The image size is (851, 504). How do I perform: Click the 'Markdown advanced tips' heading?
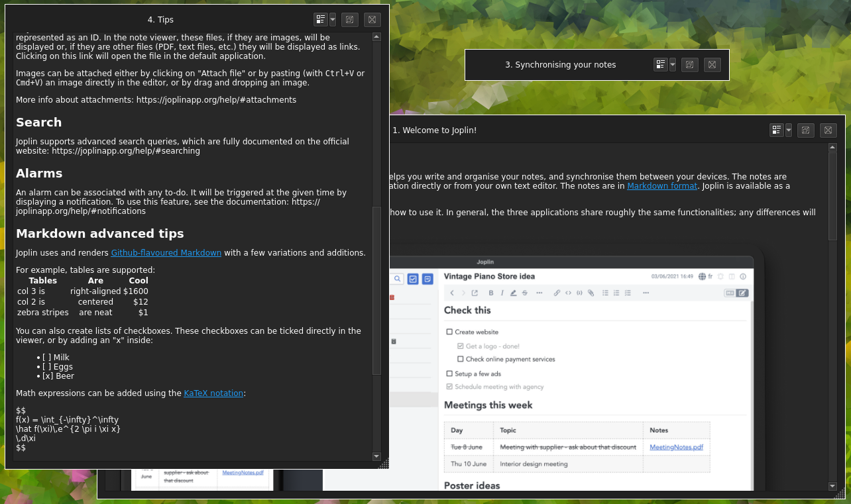pyautogui.click(x=100, y=234)
